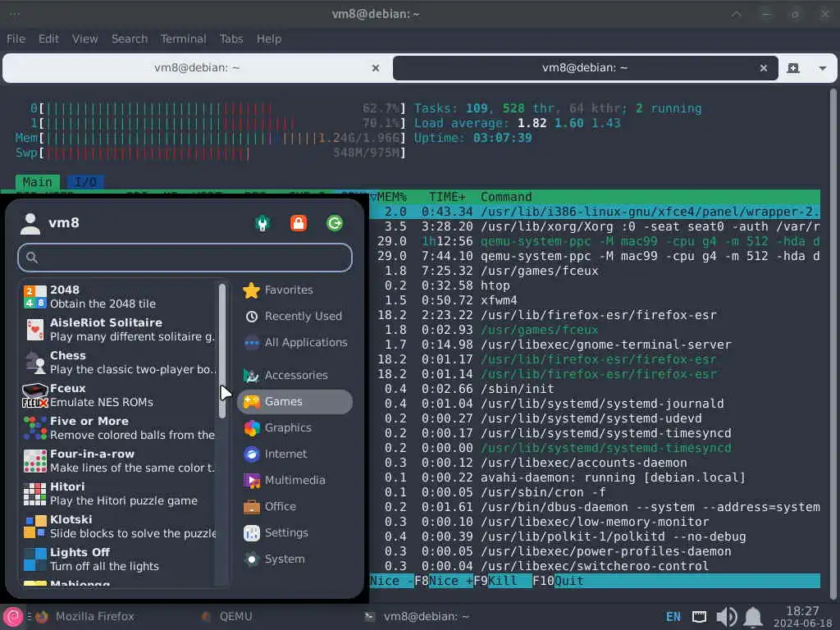The height and width of the screenshot is (630, 840).
Task: Switch to the first vm8@debian terminal tab
Action: (x=197, y=68)
